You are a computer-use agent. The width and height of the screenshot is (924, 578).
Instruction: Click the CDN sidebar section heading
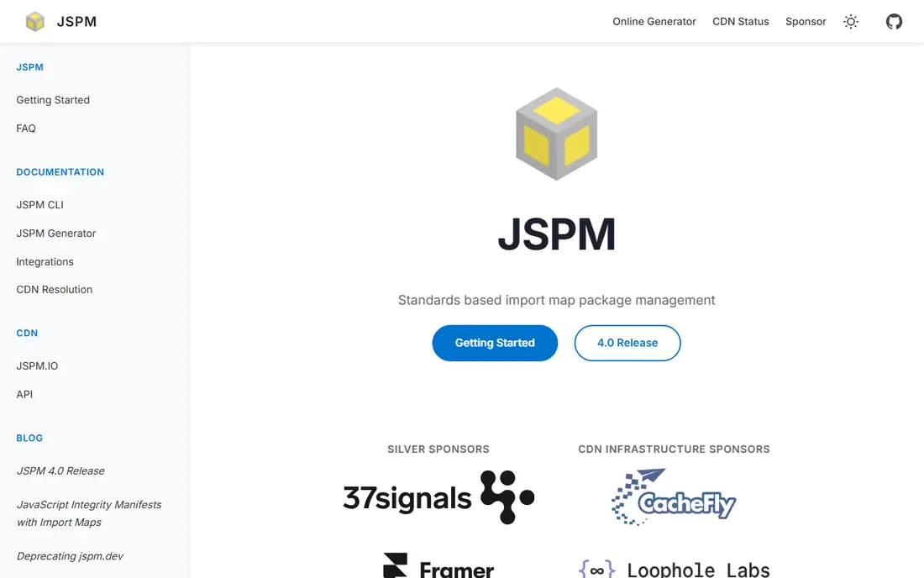[27, 333]
